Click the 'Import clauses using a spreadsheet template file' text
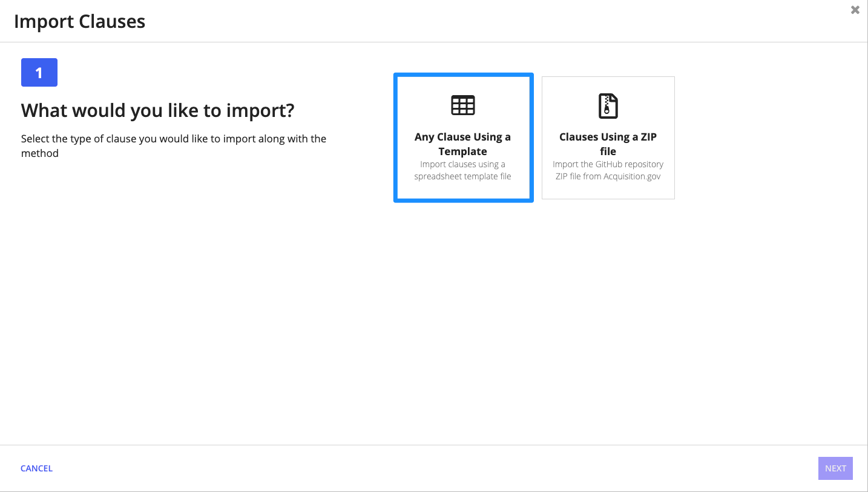 [x=462, y=170]
